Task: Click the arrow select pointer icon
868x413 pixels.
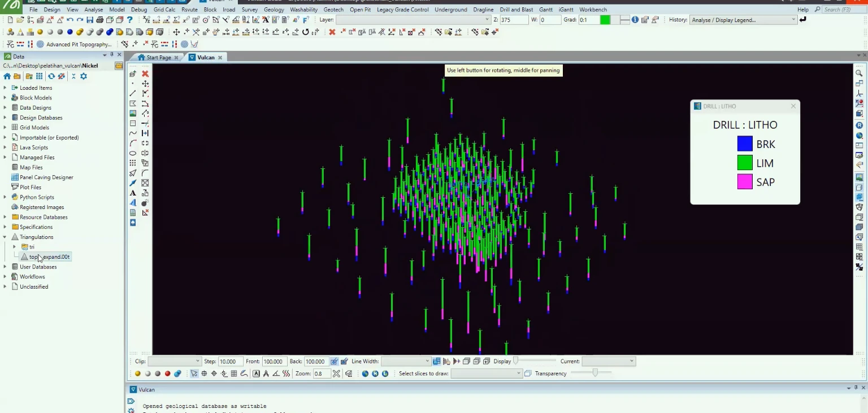Action: (194, 373)
